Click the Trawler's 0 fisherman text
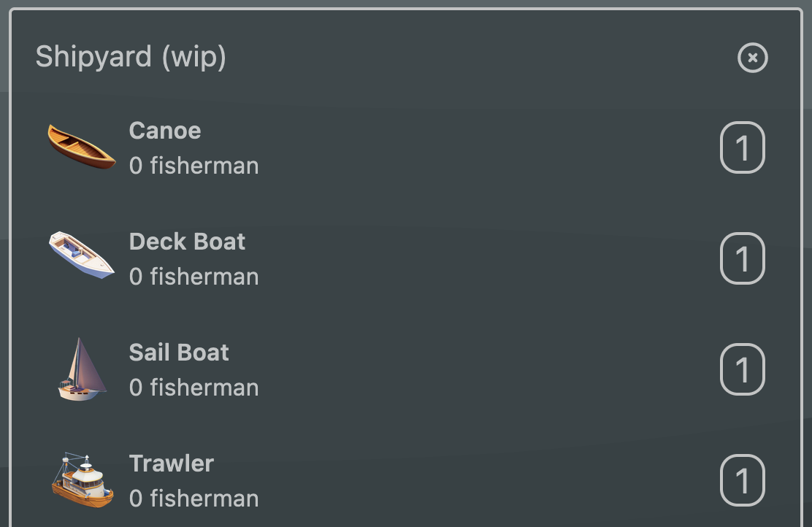This screenshot has width=812, height=527. click(x=194, y=499)
